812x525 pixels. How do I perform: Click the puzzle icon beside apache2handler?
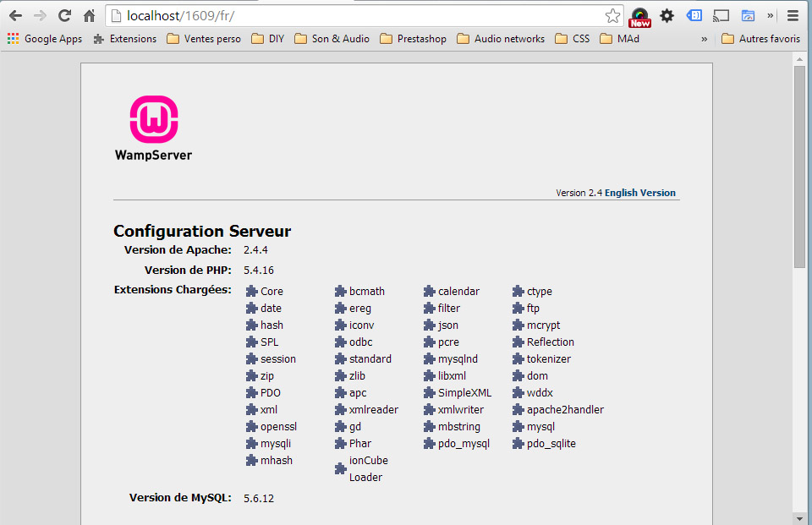(518, 410)
